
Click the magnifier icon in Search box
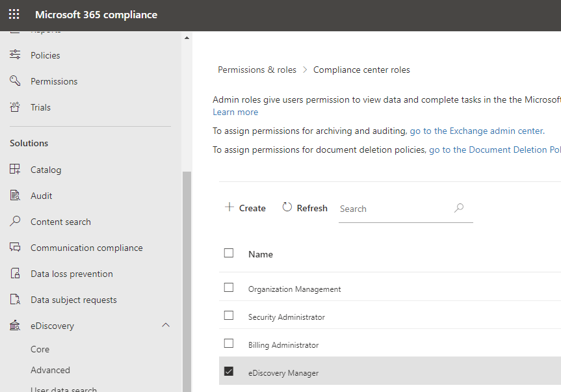point(459,208)
